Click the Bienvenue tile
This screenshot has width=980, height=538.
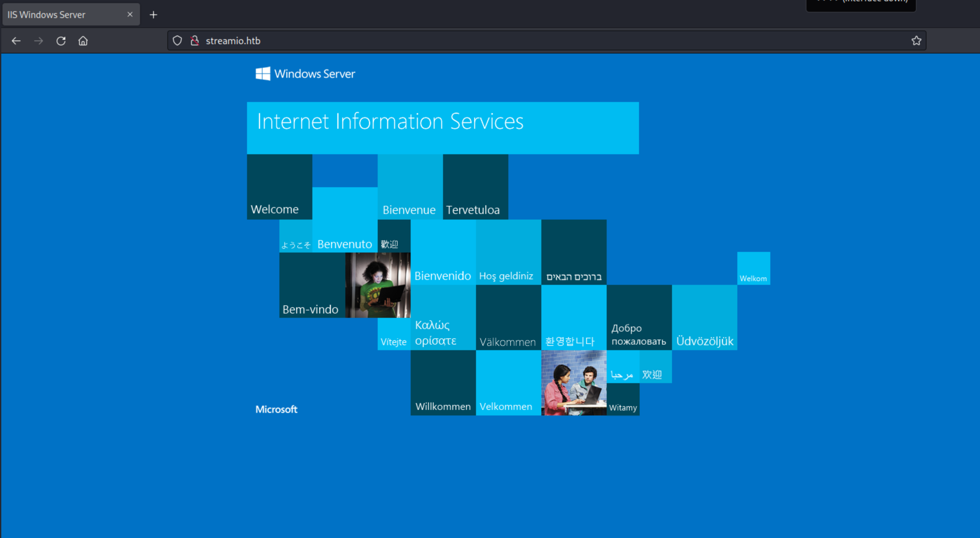(410, 187)
